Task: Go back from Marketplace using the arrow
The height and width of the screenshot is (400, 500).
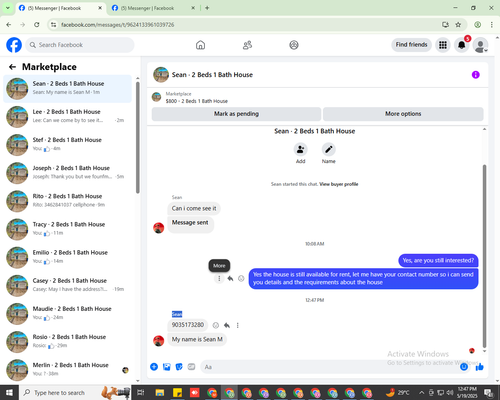Action: (12, 67)
